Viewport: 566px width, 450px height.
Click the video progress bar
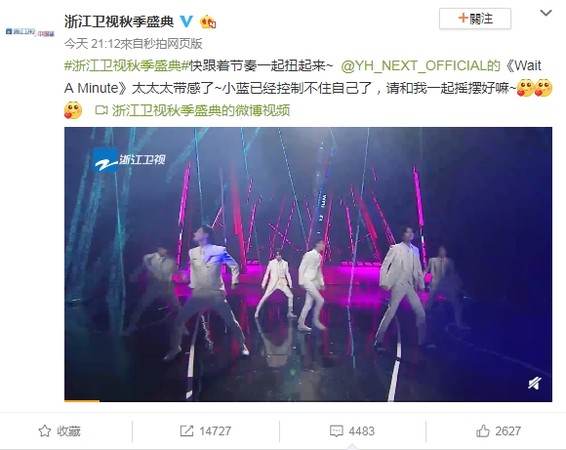tap(308, 400)
